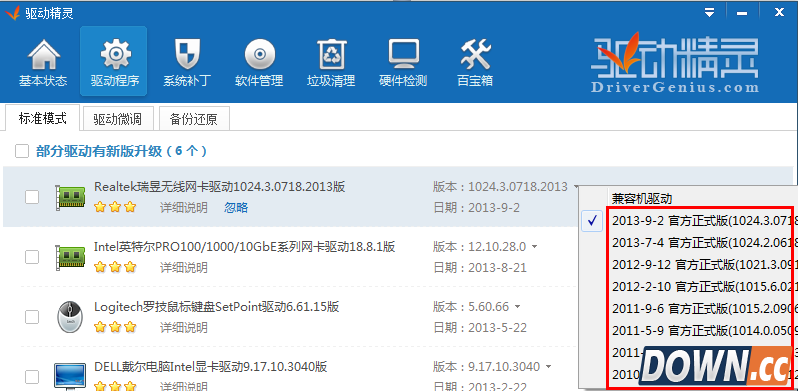Click the 兼容机驱动 menu header
Image resolution: width=798 pixels, height=391 pixels.
(x=642, y=199)
